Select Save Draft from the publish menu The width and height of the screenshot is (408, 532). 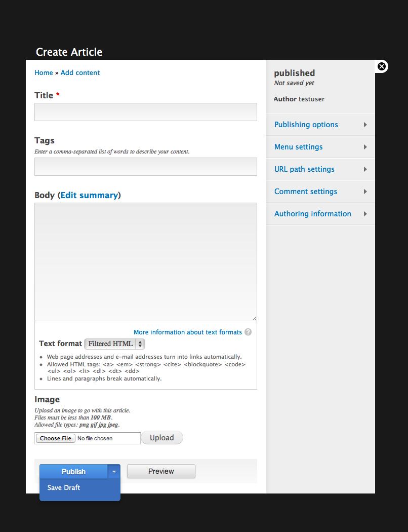pyautogui.click(x=63, y=487)
